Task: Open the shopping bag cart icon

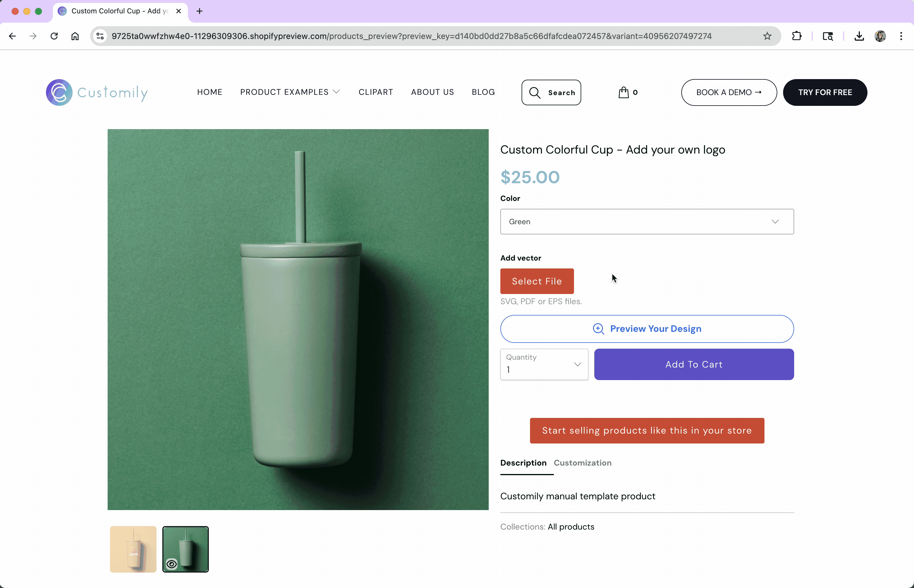Action: pos(623,92)
